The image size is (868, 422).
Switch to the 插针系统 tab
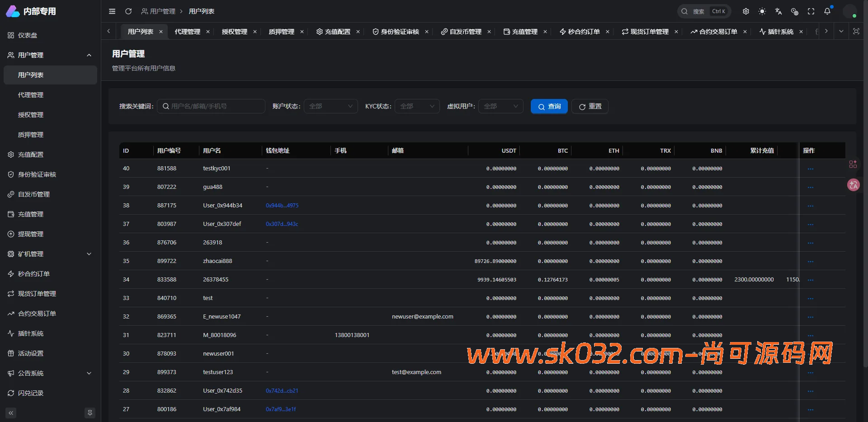(x=780, y=32)
